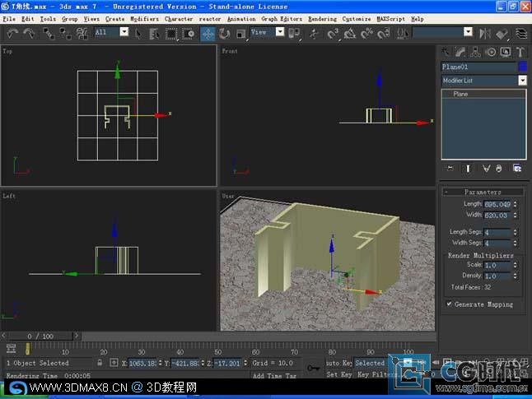
Task: Expand the Modifier List dropdown
Action: (522, 81)
